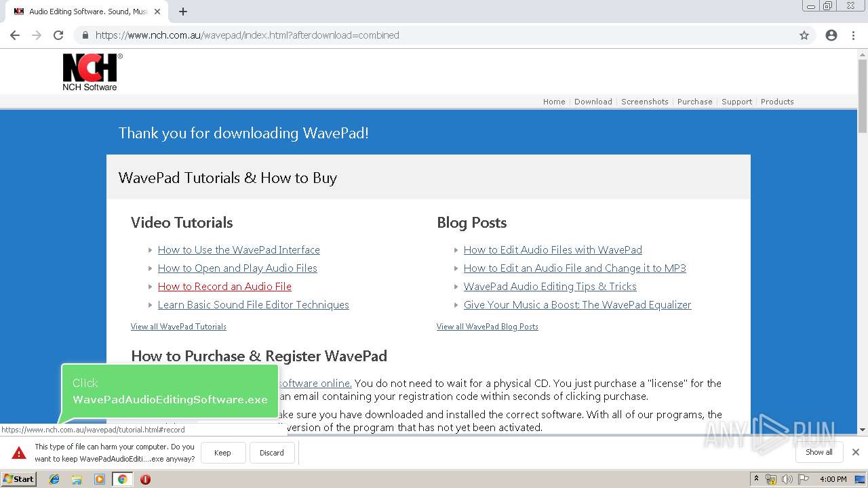The width and height of the screenshot is (868, 488).
Task: Click the scrollbar down arrow
Action: point(863,430)
